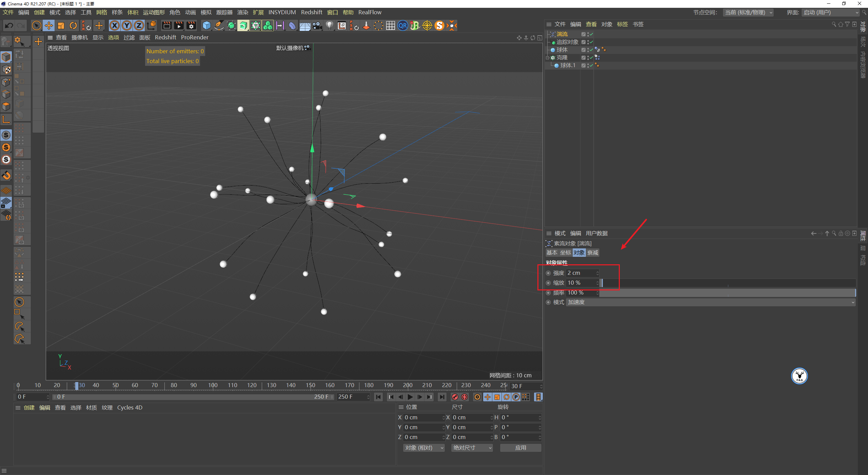Enable the Axis mode L-shaped icon
This screenshot has height=475, width=868.
pos(6,119)
